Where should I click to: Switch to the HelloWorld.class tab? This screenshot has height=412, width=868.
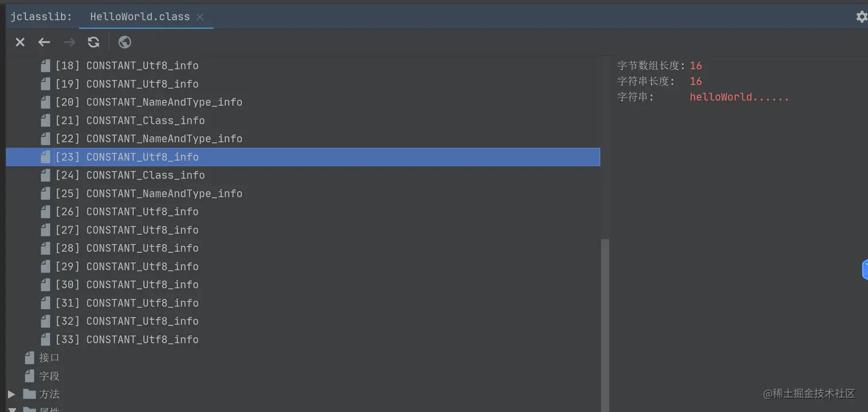(139, 17)
